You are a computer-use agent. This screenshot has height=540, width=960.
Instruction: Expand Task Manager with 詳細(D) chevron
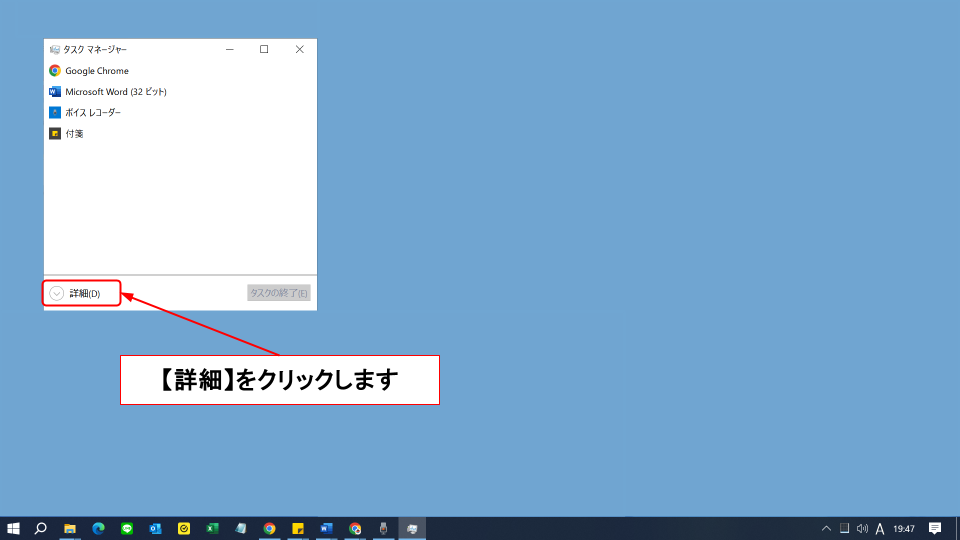pyautogui.click(x=57, y=293)
